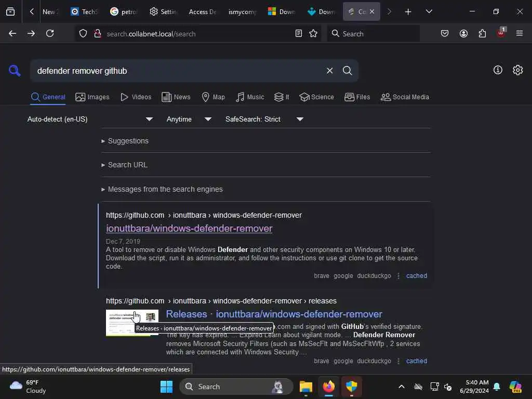The height and width of the screenshot is (399, 532).
Task: Close the current browser tab
Action: coord(372,11)
